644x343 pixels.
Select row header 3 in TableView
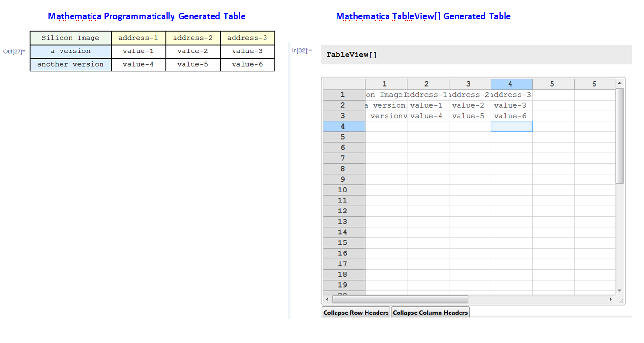[344, 116]
